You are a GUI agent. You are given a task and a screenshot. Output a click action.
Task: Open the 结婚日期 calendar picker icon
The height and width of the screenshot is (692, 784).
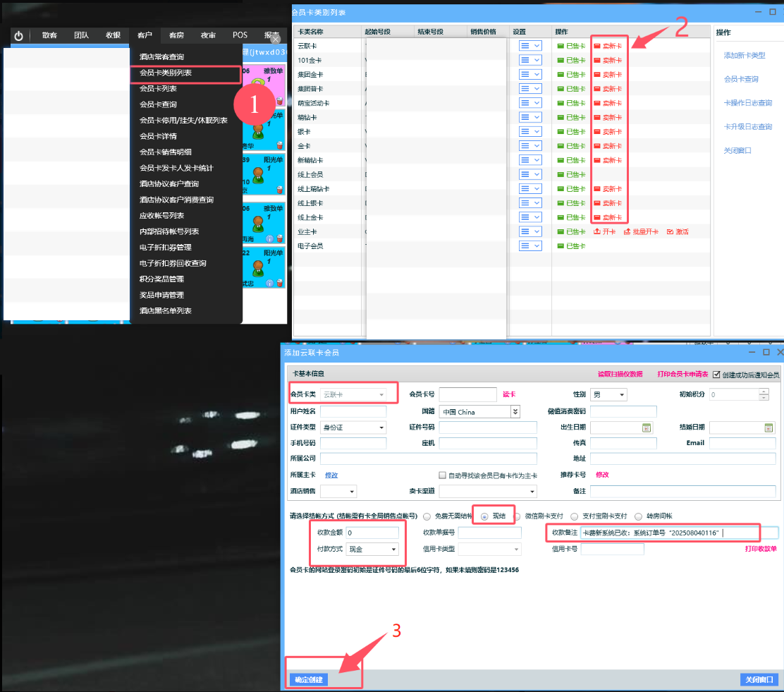click(x=768, y=427)
